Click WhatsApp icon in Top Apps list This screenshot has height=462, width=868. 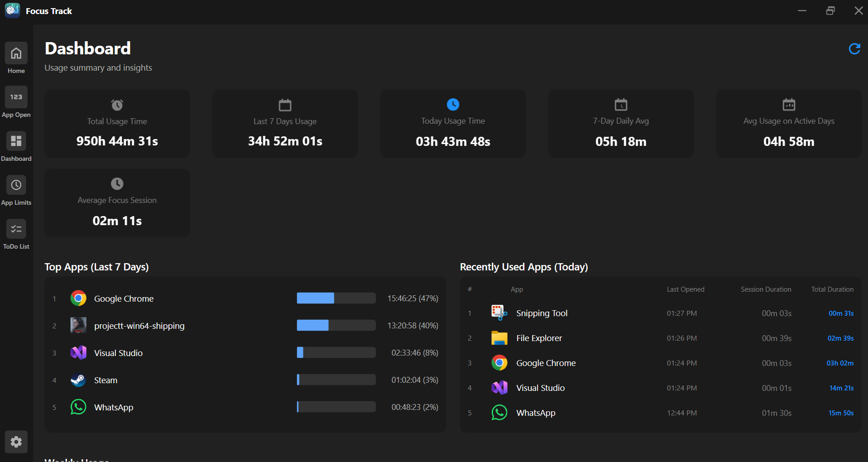[x=78, y=407]
